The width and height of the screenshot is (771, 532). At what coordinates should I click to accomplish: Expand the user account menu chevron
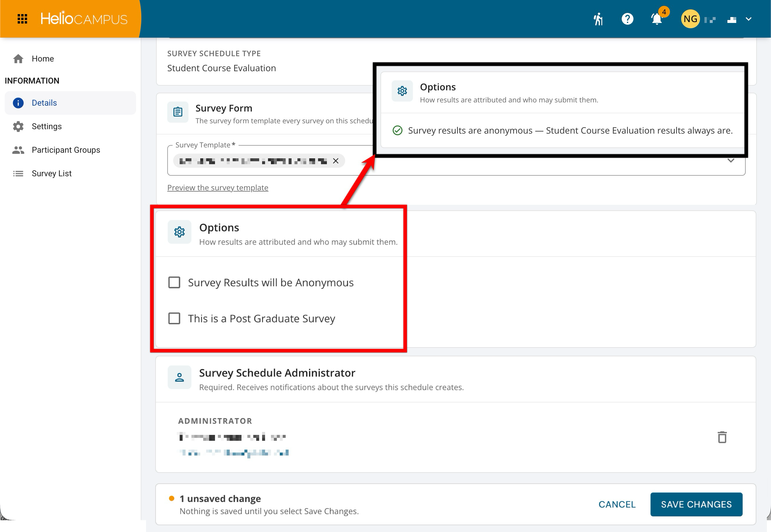pos(748,19)
